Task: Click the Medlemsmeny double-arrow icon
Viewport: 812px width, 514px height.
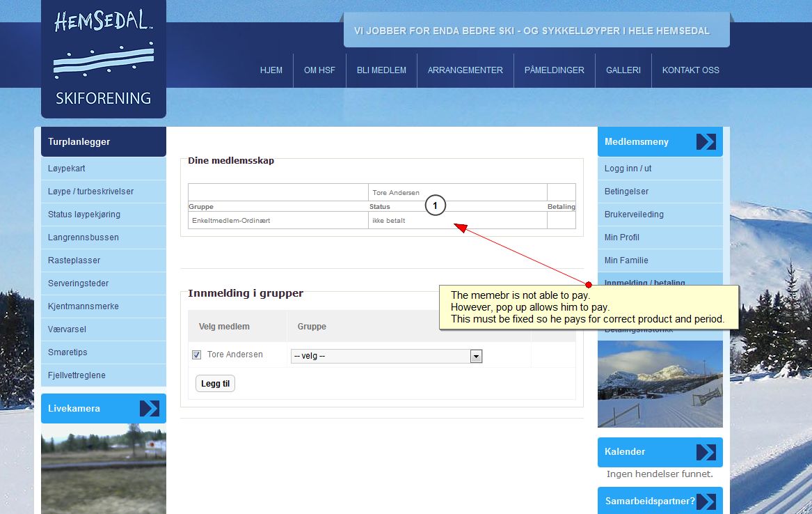Action: [x=706, y=141]
